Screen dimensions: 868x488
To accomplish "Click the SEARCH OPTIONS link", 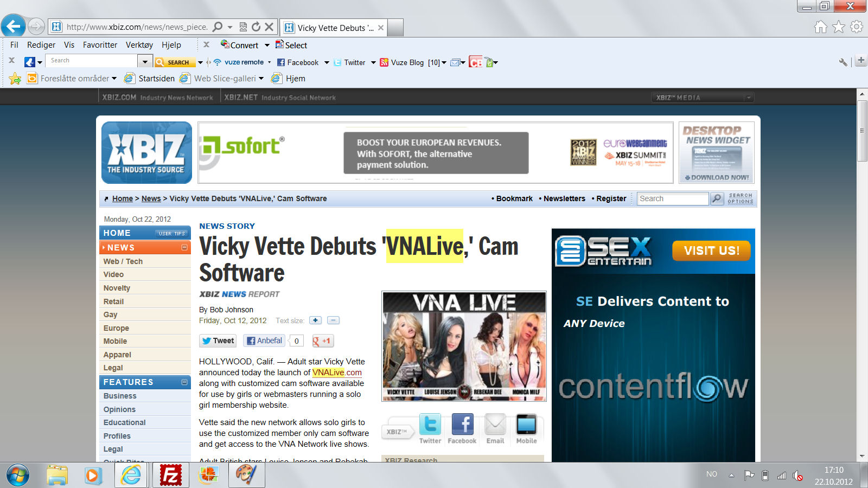I will point(741,198).
